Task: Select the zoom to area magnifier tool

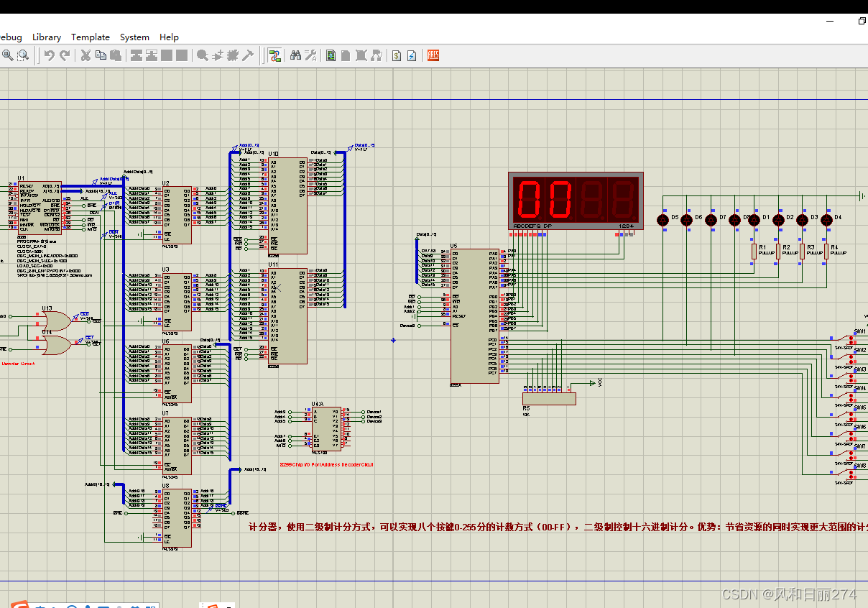Action: point(23,55)
